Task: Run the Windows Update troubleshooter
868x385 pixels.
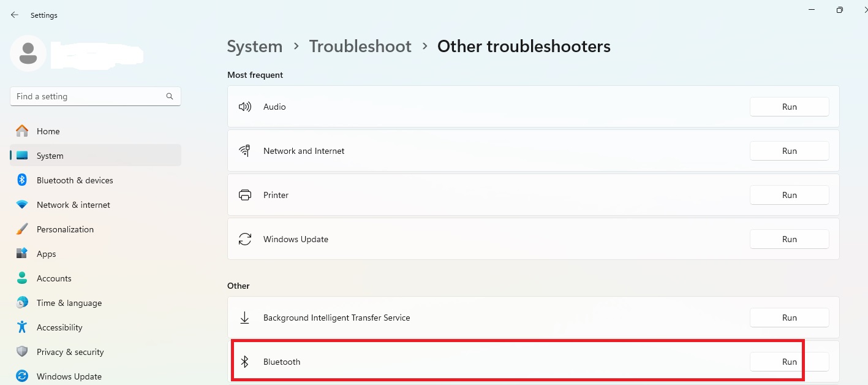Action: tap(789, 238)
